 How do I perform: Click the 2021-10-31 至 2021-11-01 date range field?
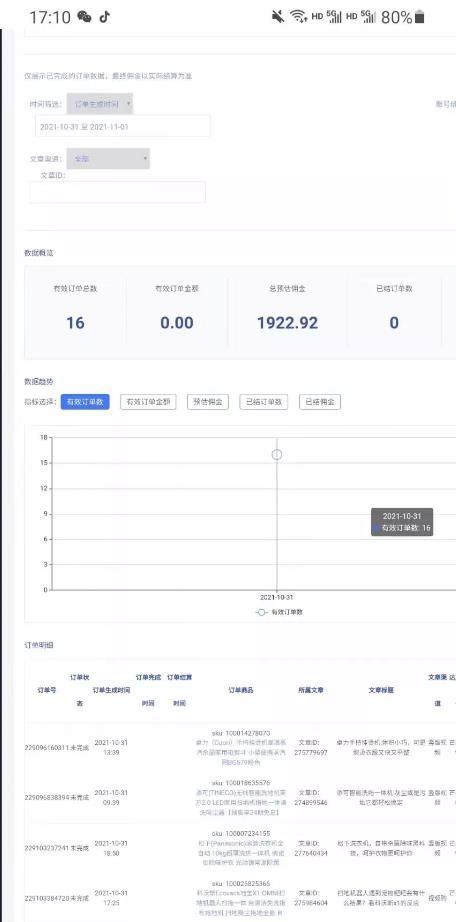pos(122,126)
